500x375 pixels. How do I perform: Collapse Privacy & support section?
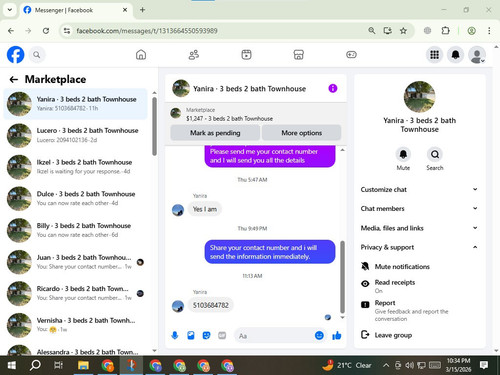419,247
